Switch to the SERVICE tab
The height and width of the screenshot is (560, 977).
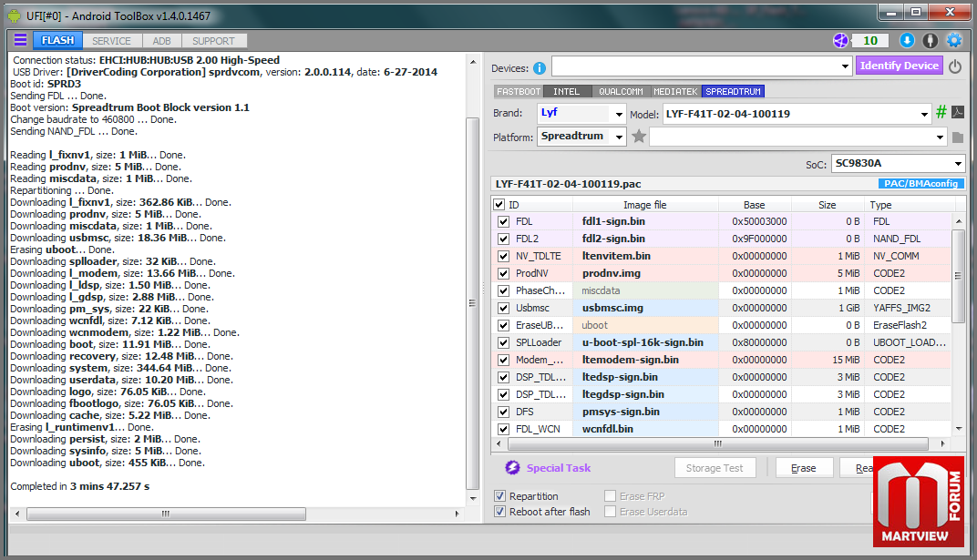(x=111, y=41)
